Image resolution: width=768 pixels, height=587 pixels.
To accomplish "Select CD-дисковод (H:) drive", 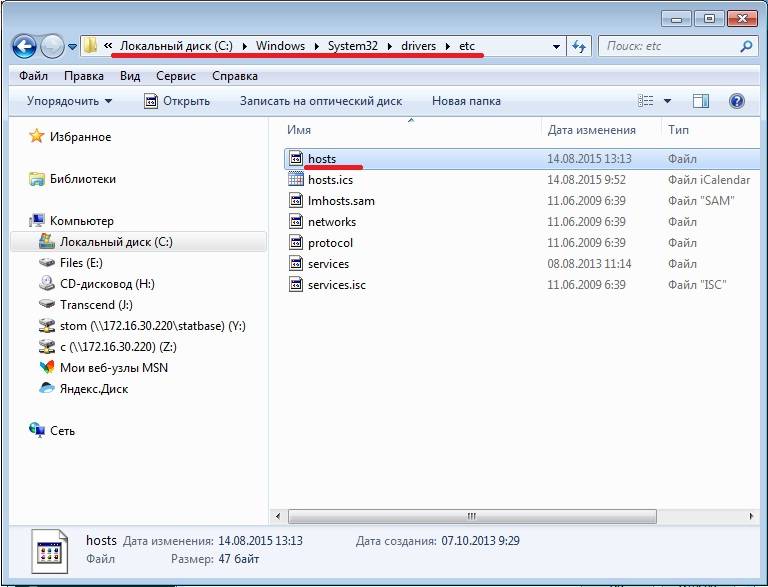I will (100, 284).
